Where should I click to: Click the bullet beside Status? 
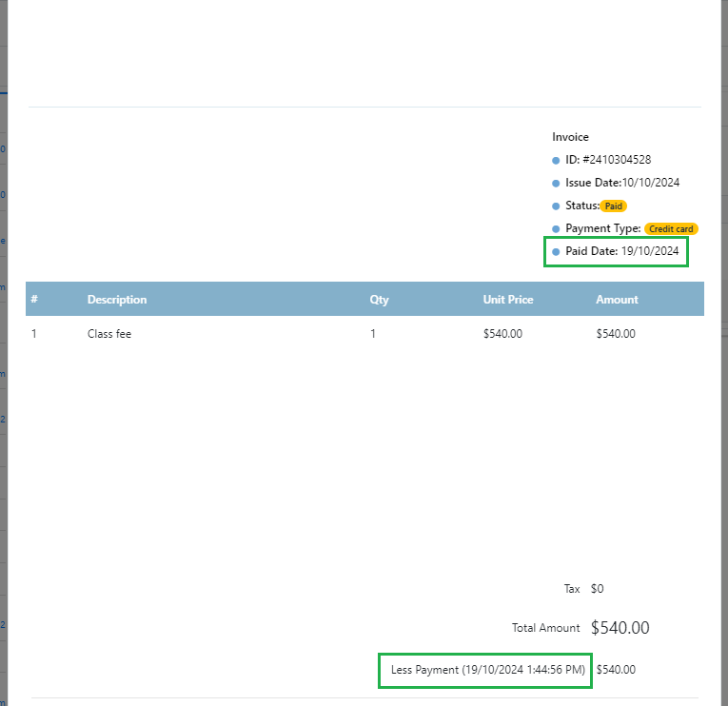click(x=556, y=206)
